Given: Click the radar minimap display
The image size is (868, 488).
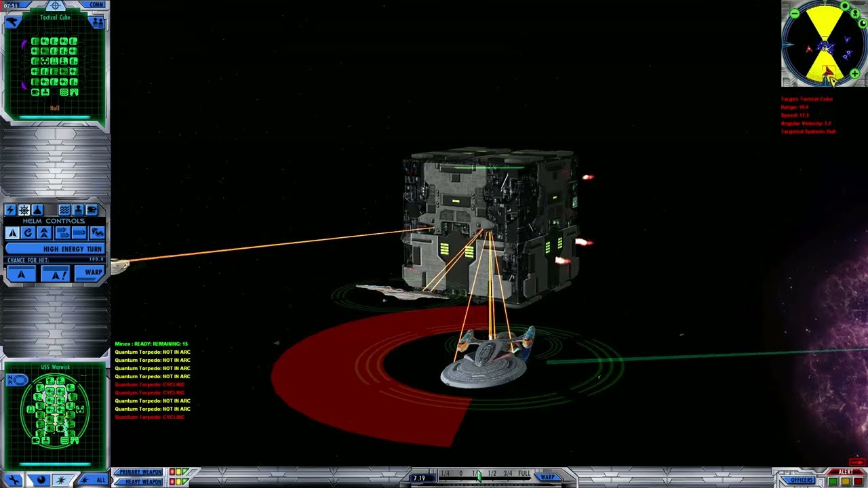Looking at the screenshot, I should click(825, 45).
